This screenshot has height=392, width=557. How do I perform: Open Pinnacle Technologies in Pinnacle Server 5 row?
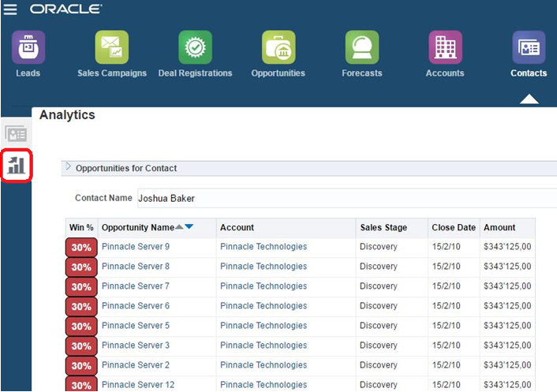point(264,325)
